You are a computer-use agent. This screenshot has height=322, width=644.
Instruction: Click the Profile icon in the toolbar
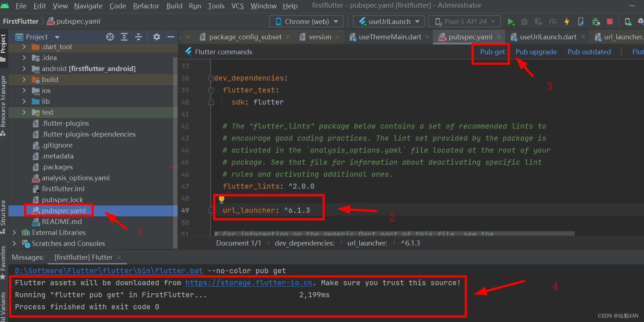point(553,22)
